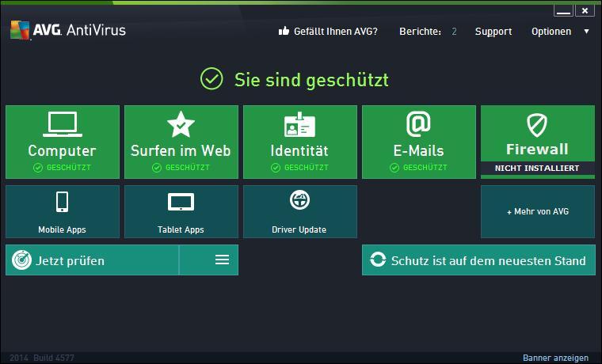Image resolution: width=602 pixels, height=364 pixels.
Task: Click the Firewall tile title
Action: [x=537, y=150]
